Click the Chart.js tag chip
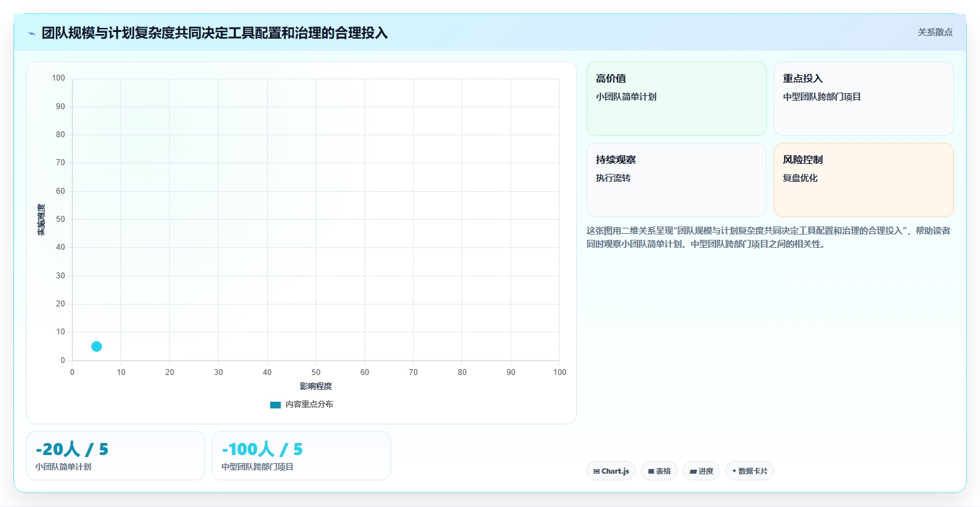 coord(611,471)
